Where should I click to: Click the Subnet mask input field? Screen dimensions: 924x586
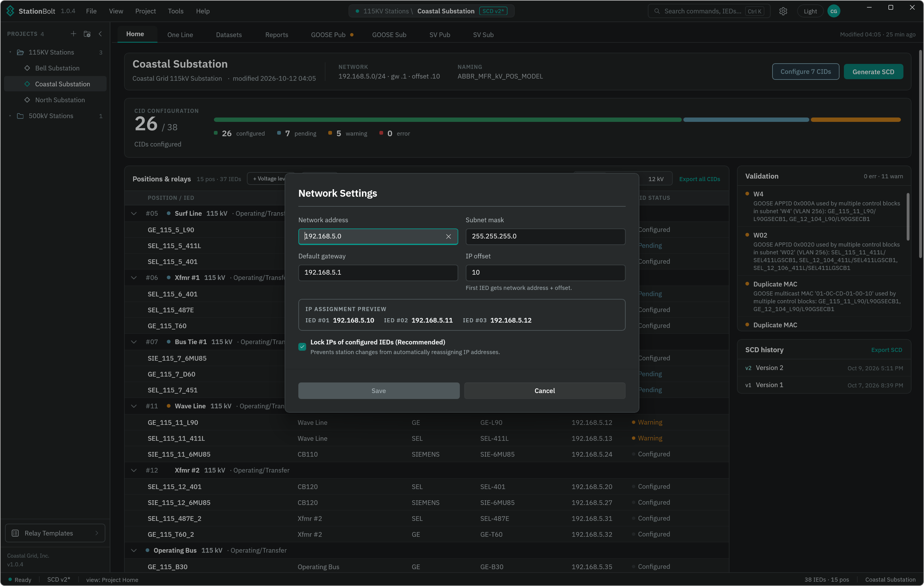click(x=545, y=236)
